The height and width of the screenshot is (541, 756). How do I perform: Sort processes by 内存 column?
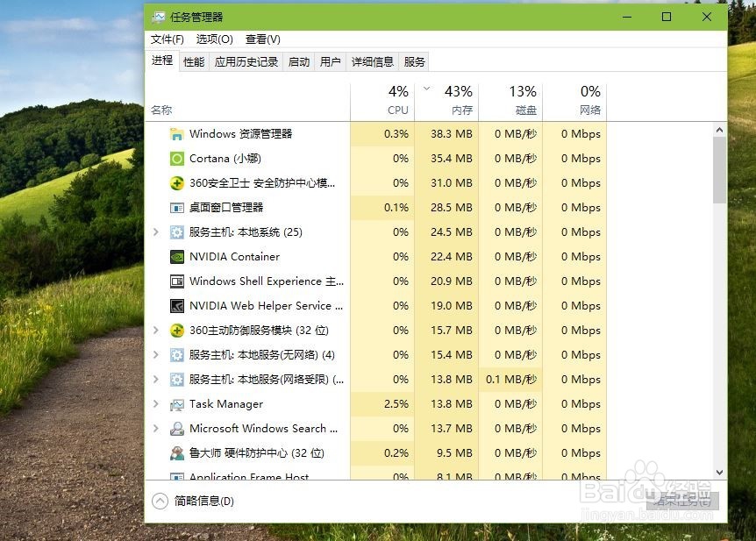point(446,102)
